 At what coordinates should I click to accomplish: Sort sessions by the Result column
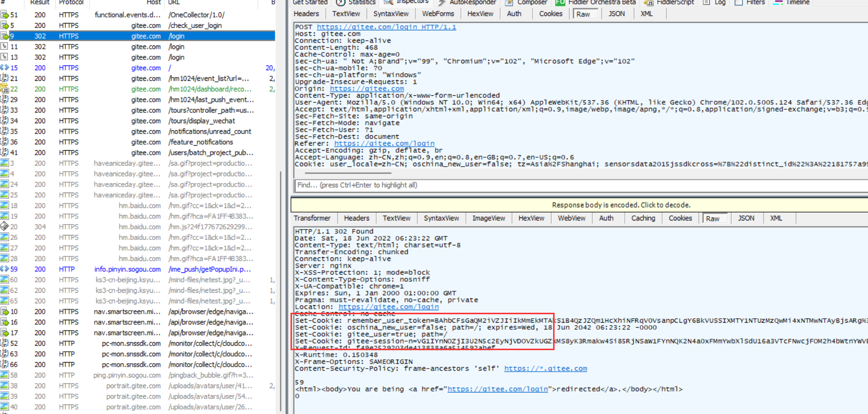[x=40, y=2]
